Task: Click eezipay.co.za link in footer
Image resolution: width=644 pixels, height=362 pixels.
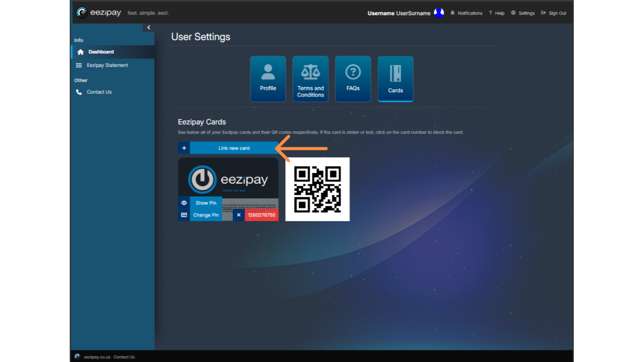Action: (97, 357)
